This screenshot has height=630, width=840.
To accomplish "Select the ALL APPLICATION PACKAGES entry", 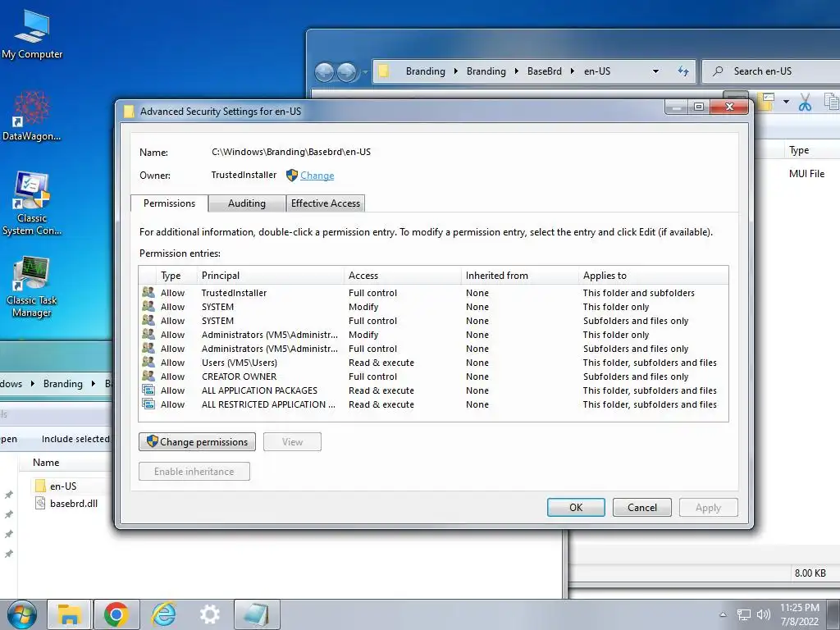I will click(x=433, y=390).
